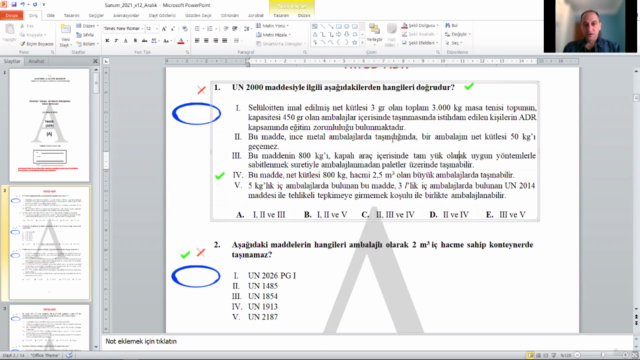
Task: Toggle text shadow
Action: 135,41
